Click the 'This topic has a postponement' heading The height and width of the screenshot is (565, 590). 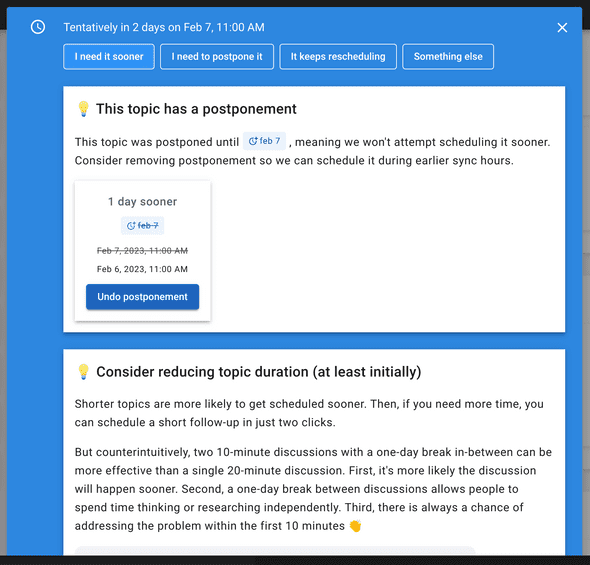196,109
